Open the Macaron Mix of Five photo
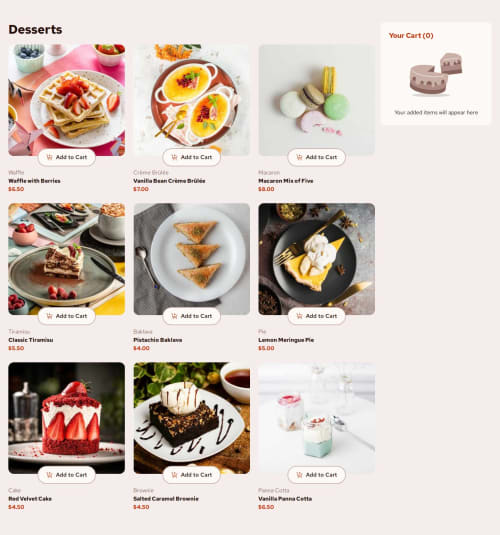 pos(316,100)
